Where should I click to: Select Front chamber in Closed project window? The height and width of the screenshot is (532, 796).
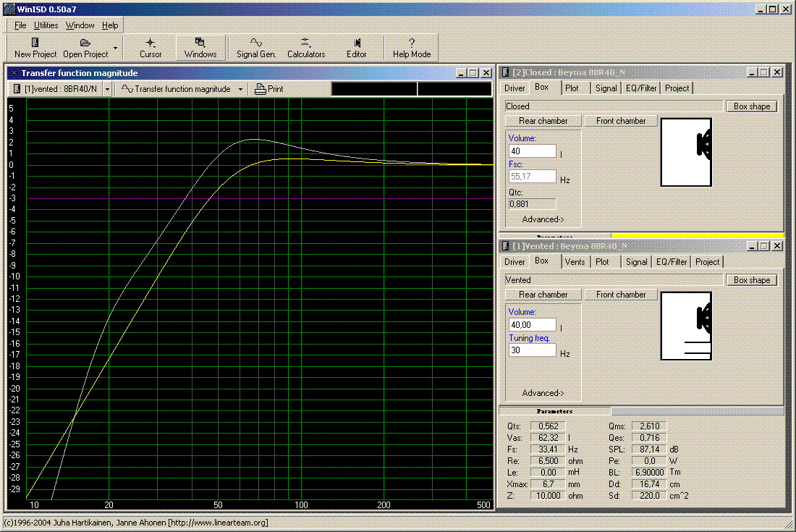(x=621, y=121)
